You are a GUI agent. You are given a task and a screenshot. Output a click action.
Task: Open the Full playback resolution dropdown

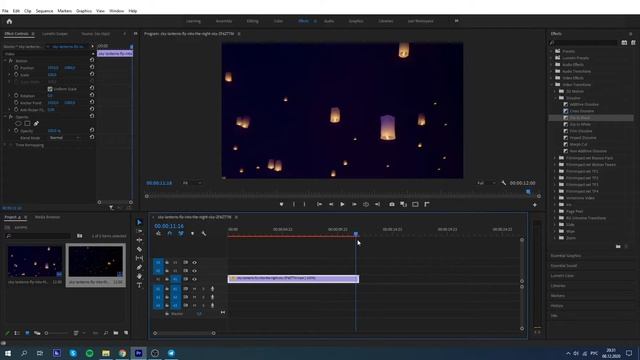coord(487,183)
